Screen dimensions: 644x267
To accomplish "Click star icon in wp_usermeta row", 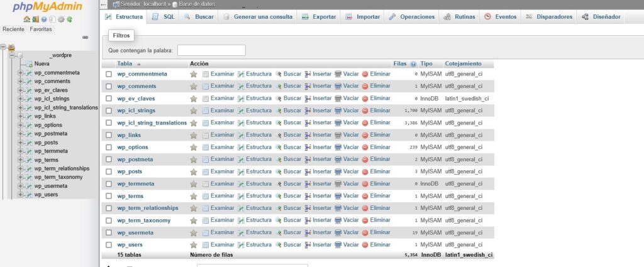I will (x=194, y=232).
